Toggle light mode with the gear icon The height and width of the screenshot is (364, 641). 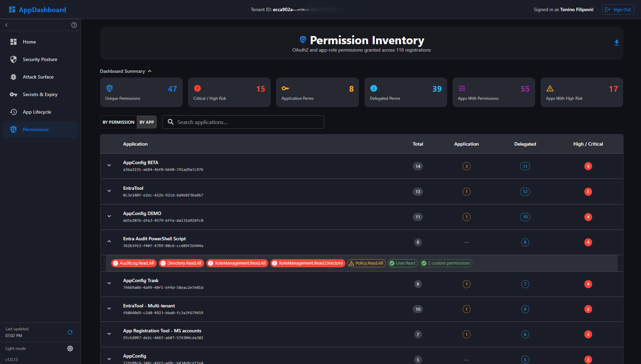tap(70, 348)
